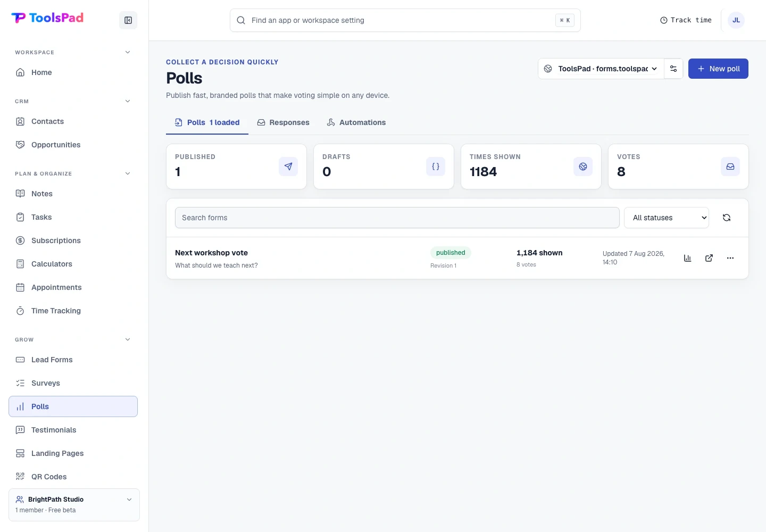The height and width of the screenshot is (532, 766).
Task: Click the Landing Pages layout icon
Action: coord(20,453)
